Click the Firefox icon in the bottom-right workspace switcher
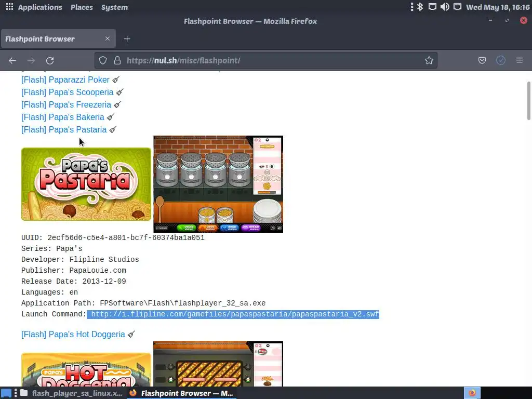The image size is (532, 399). [472, 393]
